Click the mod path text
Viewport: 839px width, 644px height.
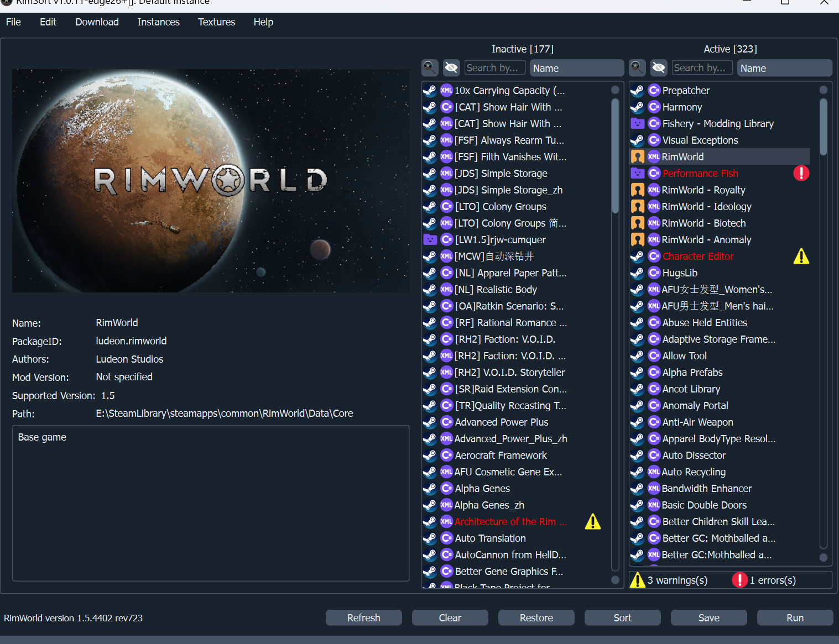pos(224,413)
